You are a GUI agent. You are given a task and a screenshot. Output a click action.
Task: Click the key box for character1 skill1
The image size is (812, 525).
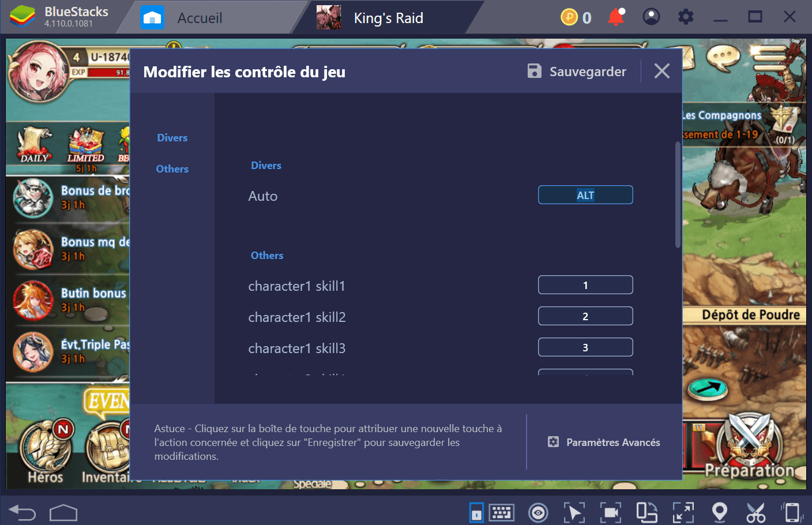point(585,285)
